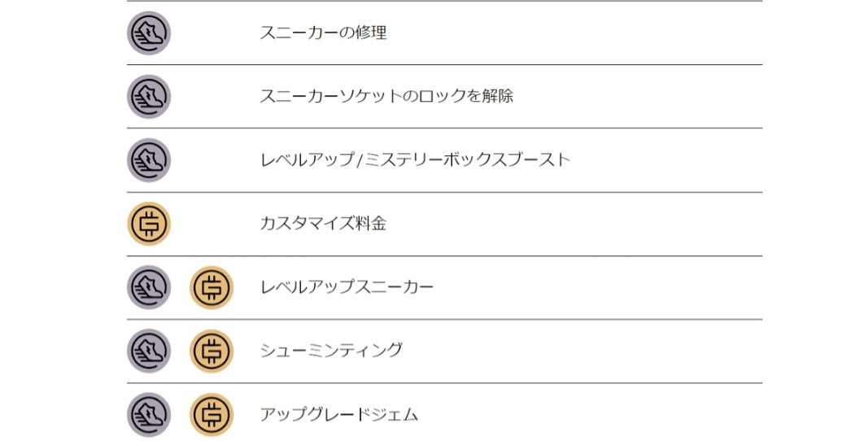Screen dimensions: 868x441
Task: Click the gray sneaker coin in アップグレードジェム row
Action: (x=148, y=414)
